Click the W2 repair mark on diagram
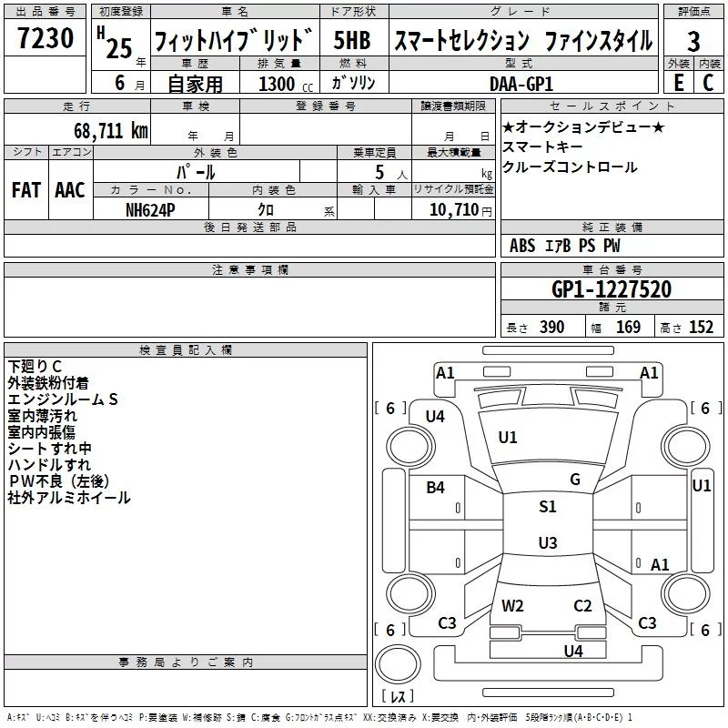 pyautogui.click(x=512, y=606)
